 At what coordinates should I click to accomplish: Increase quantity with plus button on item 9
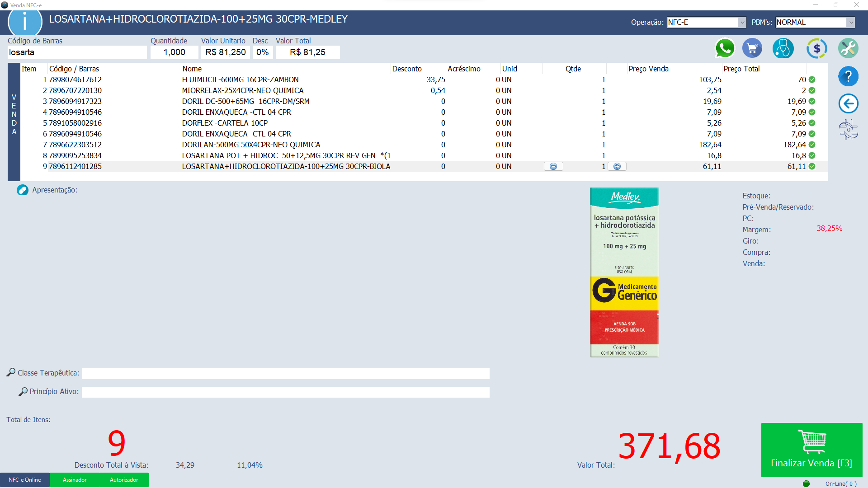(x=617, y=167)
